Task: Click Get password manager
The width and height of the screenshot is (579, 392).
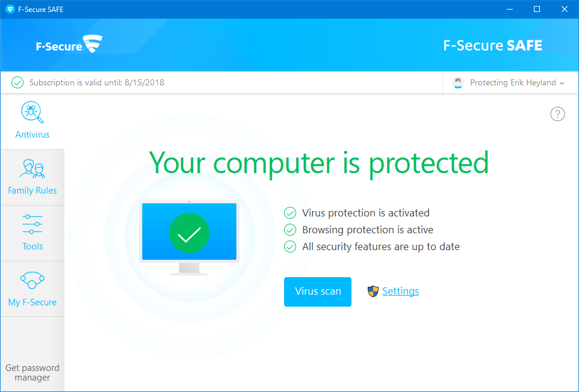Action: [33, 373]
